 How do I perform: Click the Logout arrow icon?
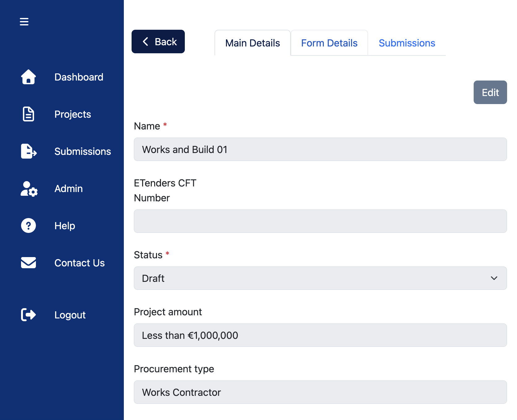click(28, 315)
